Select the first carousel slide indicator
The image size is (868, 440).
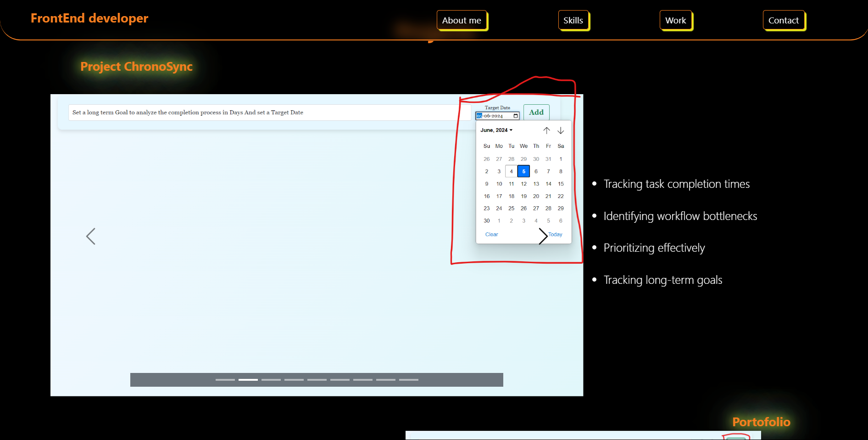coord(225,380)
